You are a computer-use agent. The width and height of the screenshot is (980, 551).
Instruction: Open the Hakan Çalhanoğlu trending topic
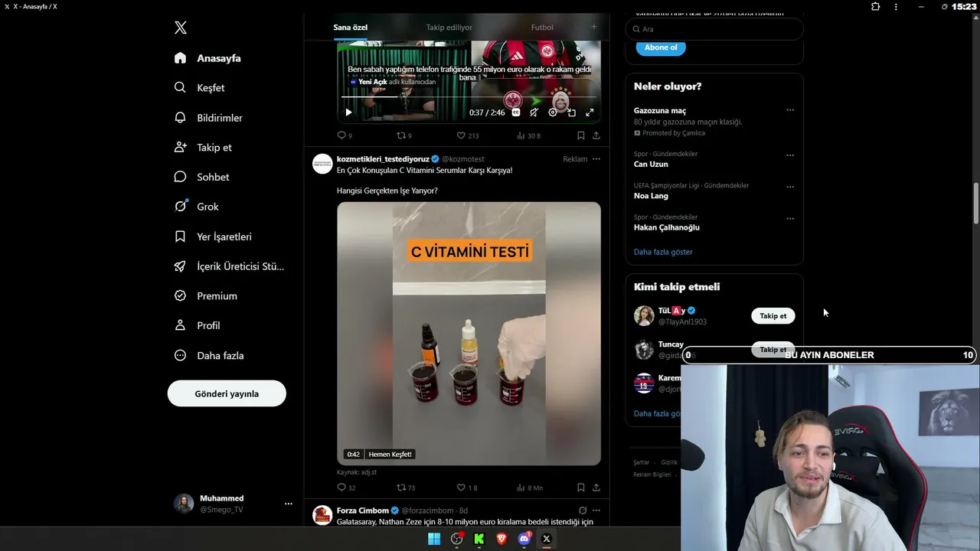667,227
